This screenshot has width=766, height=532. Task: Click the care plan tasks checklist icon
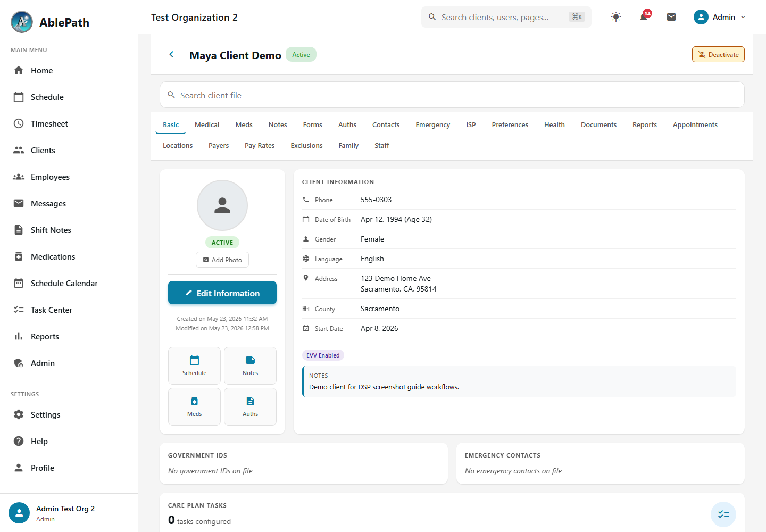coord(723,514)
